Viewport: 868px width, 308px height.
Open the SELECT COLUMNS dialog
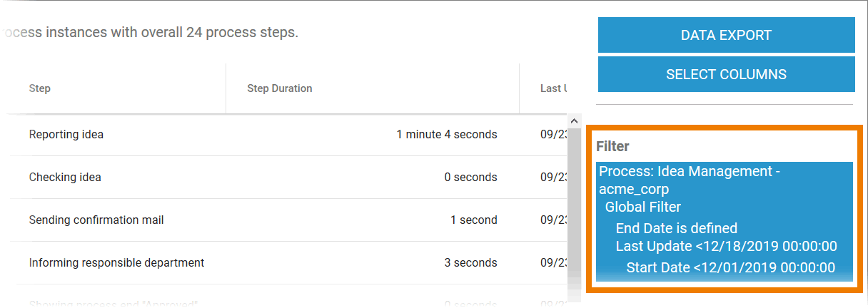point(726,74)
